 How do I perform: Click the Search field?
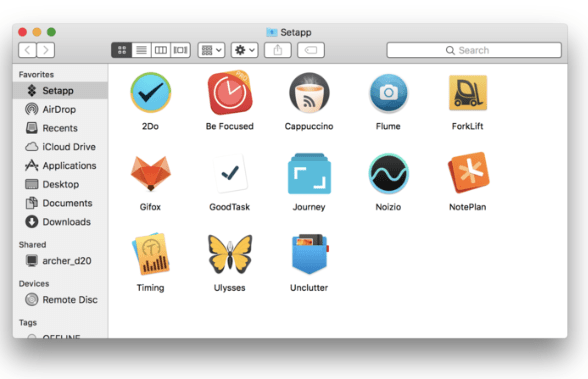[474, 50]
